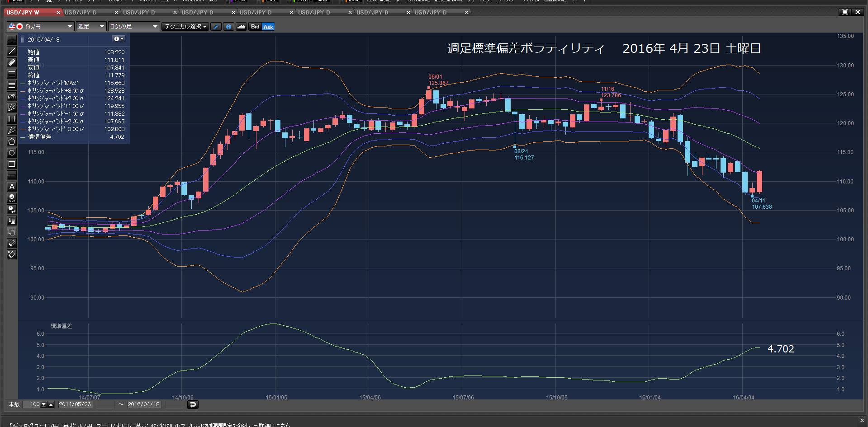Select the vertical time-zone lines tool

pos(12,119)
